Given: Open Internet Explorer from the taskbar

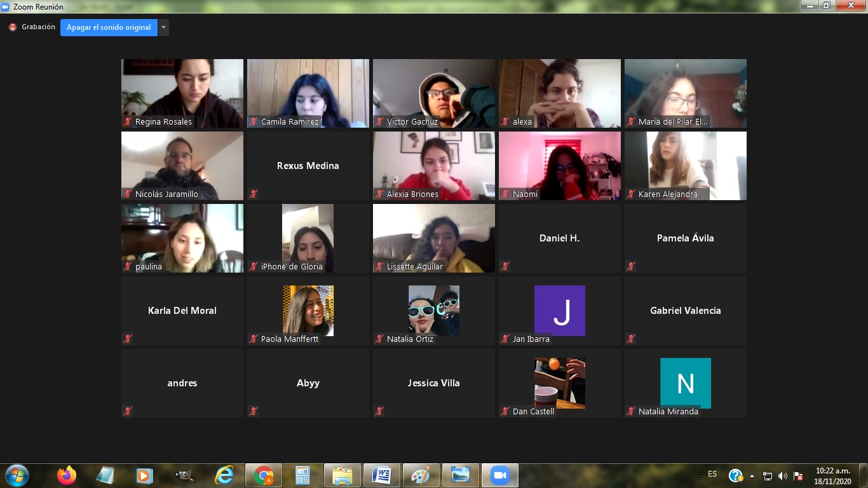Looking at the screenshot, I should pyautogui.click(x=224, y=475).
